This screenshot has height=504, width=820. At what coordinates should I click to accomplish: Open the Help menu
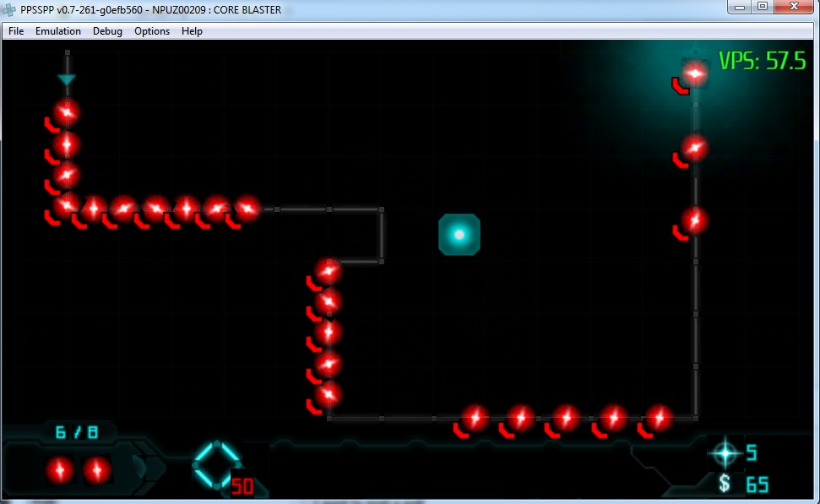click(x=192, y=31)
